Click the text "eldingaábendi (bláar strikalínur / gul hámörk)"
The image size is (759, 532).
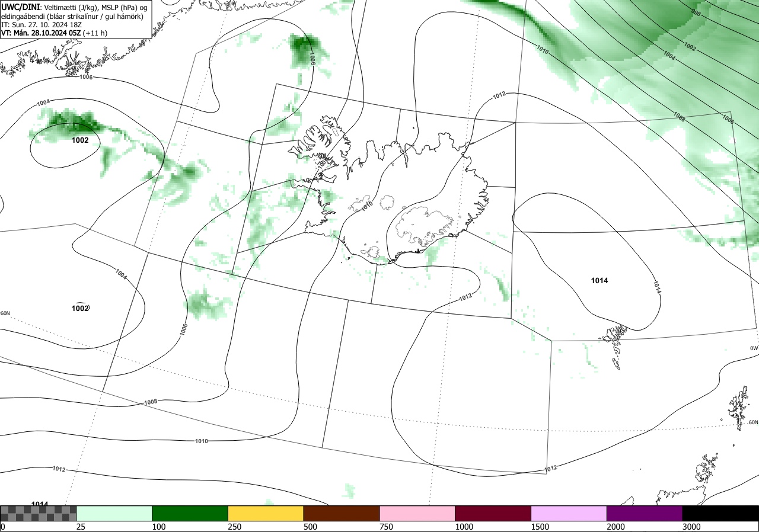tap(72, 16)
